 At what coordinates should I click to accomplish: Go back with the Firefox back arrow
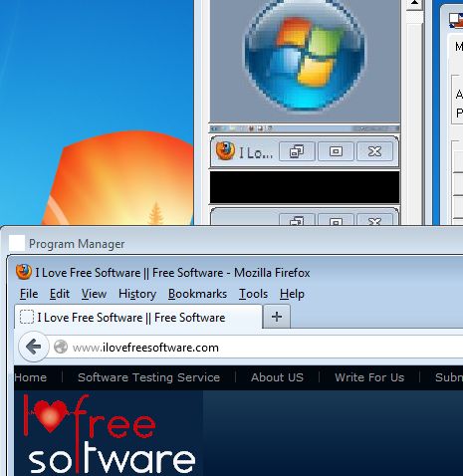pos(34,347)
